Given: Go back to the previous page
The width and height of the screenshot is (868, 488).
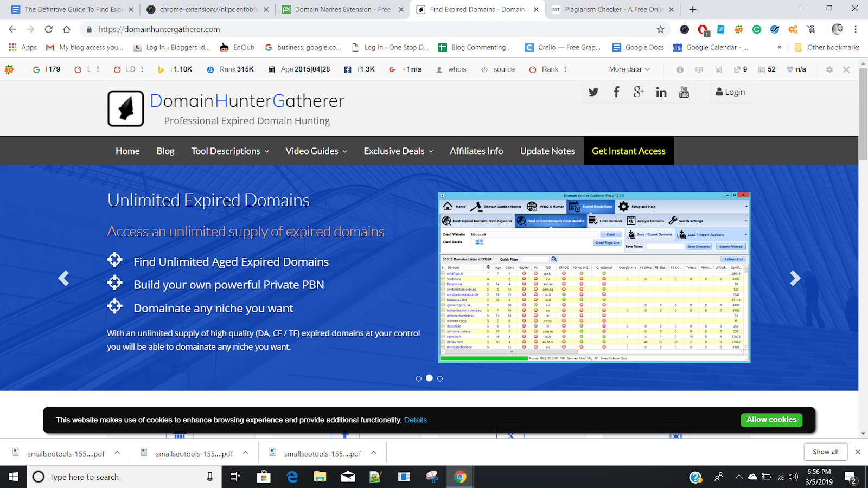Looking at the screenshot, I should (12, 29).
